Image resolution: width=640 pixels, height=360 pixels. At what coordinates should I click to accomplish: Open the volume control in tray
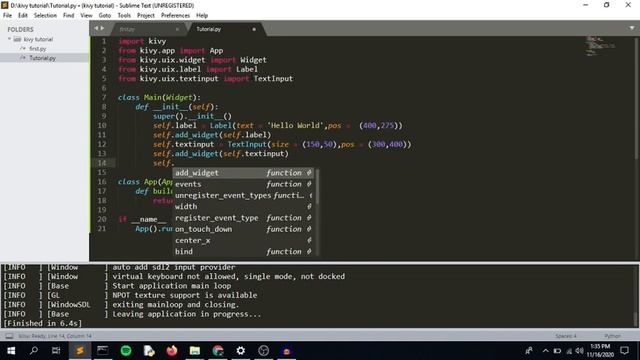pos(580,351)
